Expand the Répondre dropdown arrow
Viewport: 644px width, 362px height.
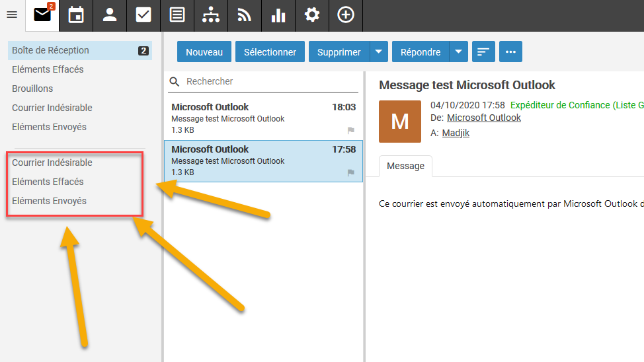coord(459,52)
